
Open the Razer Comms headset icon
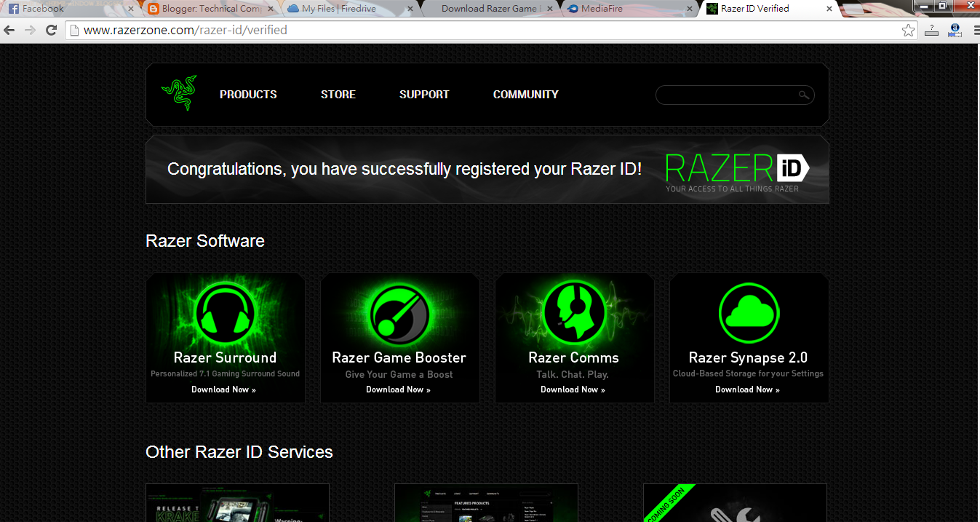[x=574, y=313]
